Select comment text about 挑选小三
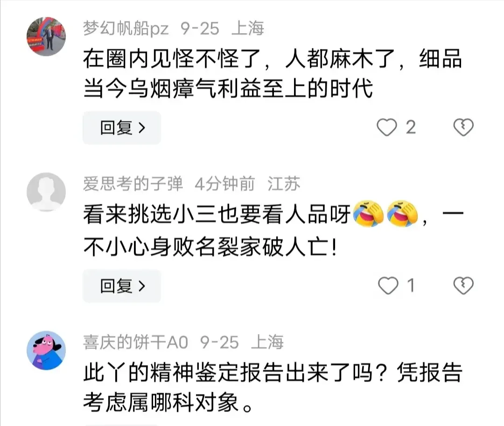504x426 pixels. point(273,230)
